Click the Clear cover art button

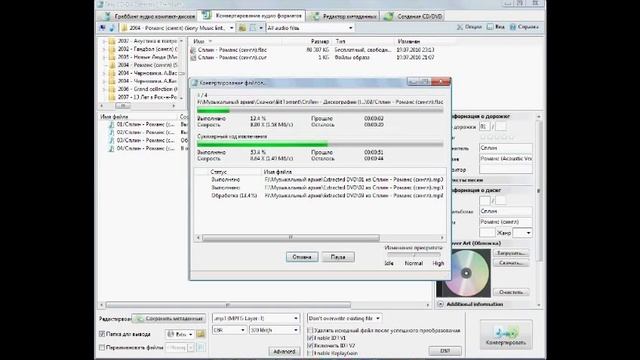[511, 292]
